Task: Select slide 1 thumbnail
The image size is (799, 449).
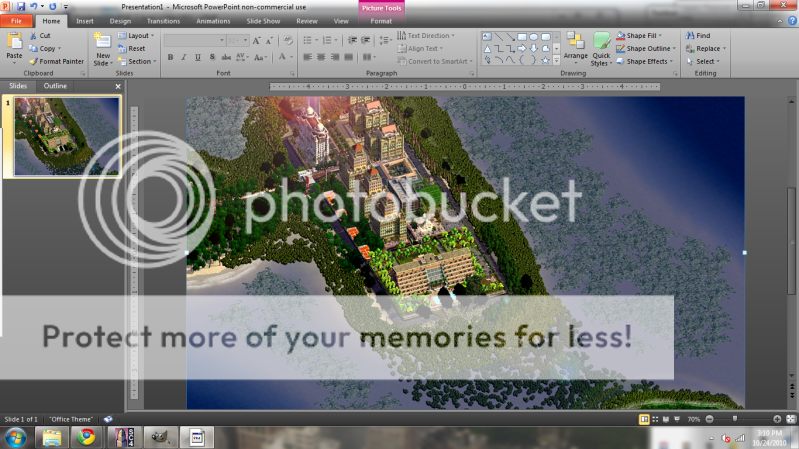Action: coord(67,137)
